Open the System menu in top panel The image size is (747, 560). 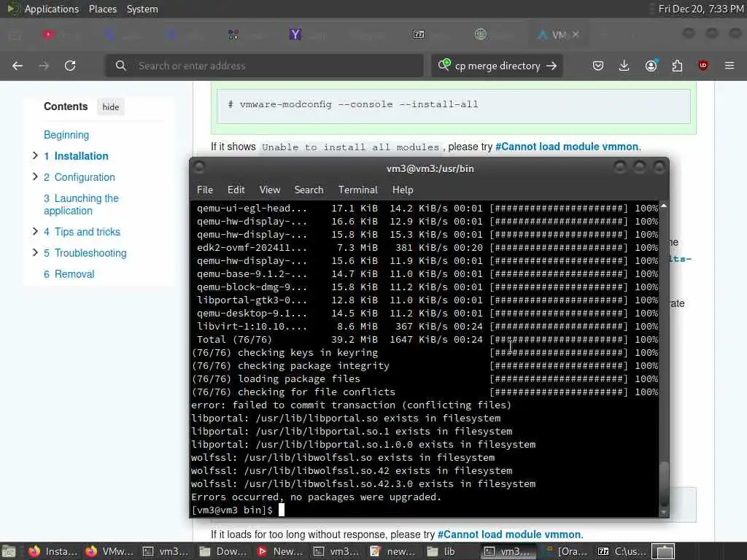(142, 9)
